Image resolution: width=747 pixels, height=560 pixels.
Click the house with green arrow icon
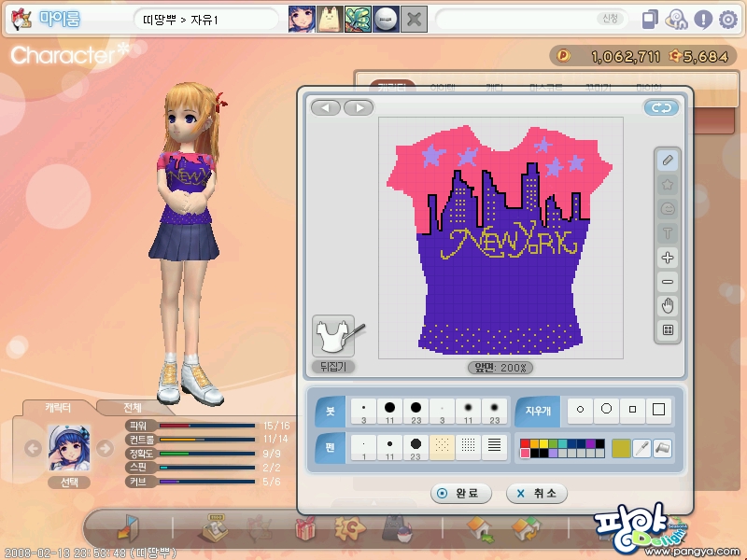click(x=480, y=529)
